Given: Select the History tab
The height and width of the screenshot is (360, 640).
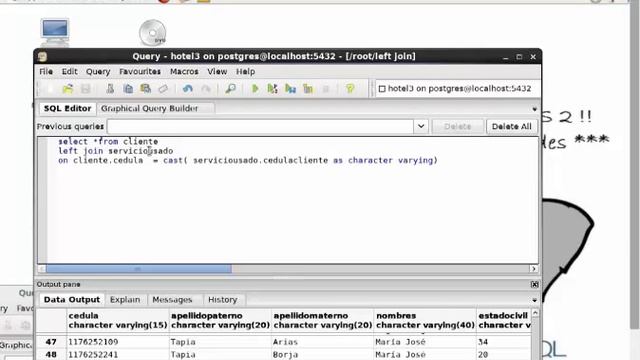Looking at the screenshot, I should click(x=222, y=300).
